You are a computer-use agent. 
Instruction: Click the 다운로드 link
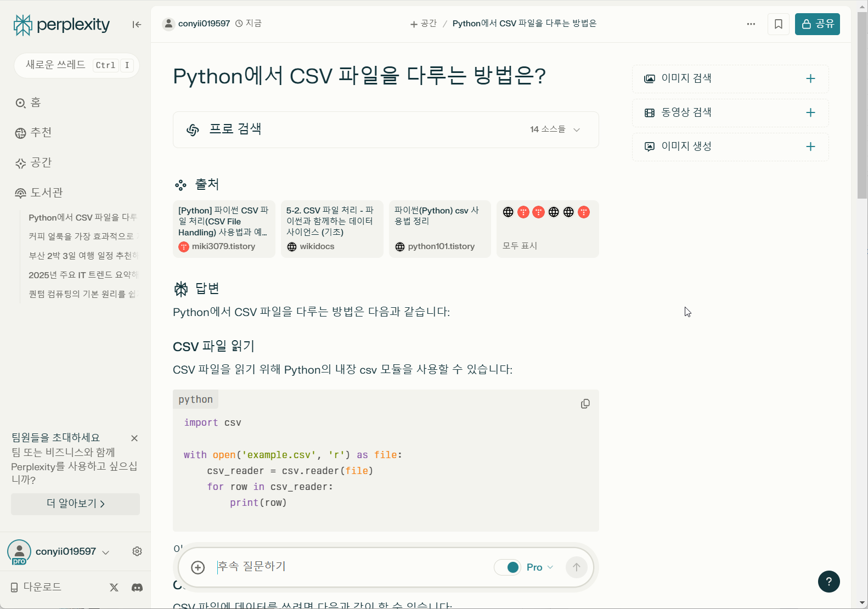(36, 587)
